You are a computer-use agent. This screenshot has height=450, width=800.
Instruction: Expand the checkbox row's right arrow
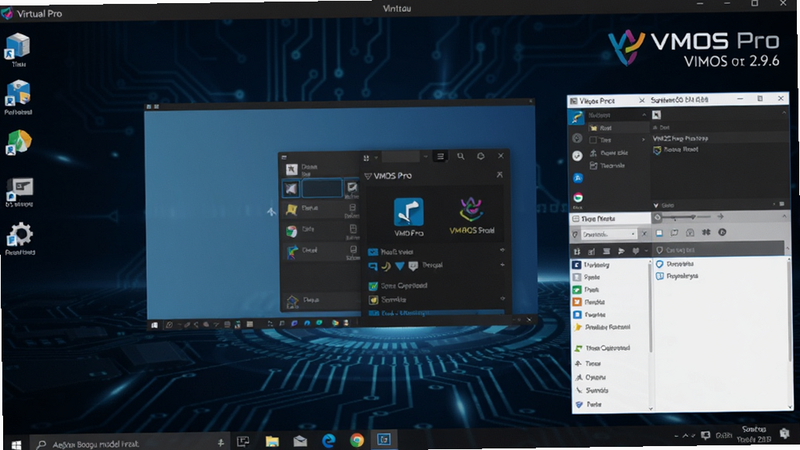pyautogui.click(x=643, y=139)
